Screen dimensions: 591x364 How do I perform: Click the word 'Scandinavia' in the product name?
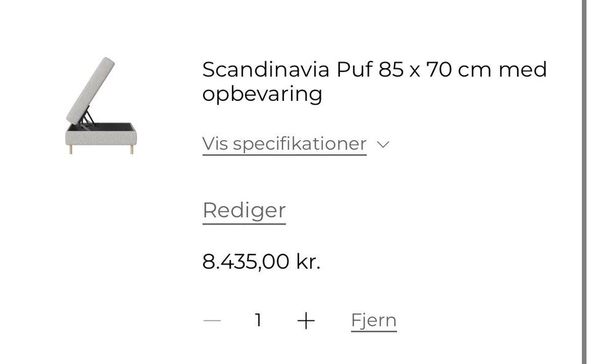[x=267, y=69]
